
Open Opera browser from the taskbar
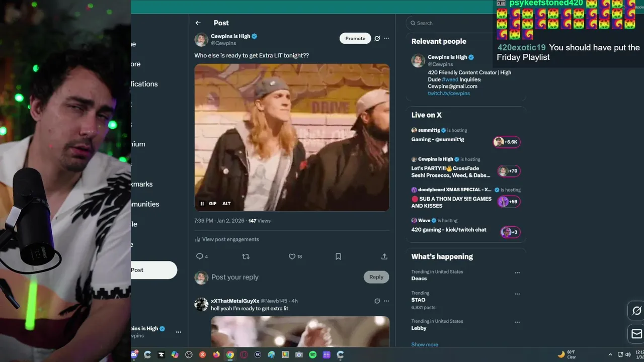point(244,354)
